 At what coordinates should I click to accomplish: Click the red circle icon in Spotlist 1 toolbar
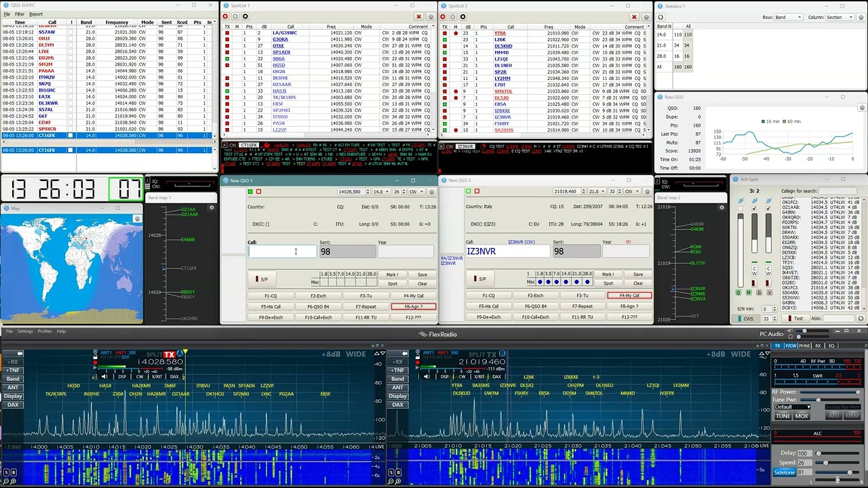tap(226, 17)
